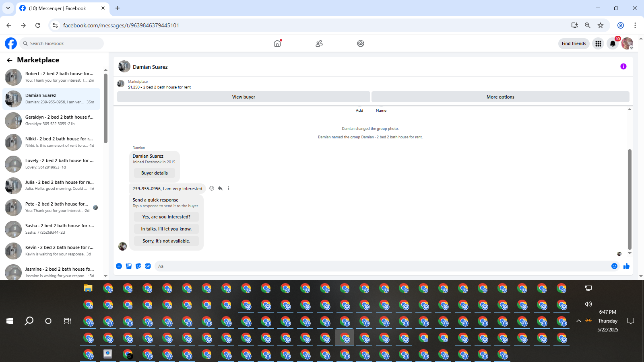Open the Chrome profile icon
The image size is (644, 362).
click(x=621, y=25)
